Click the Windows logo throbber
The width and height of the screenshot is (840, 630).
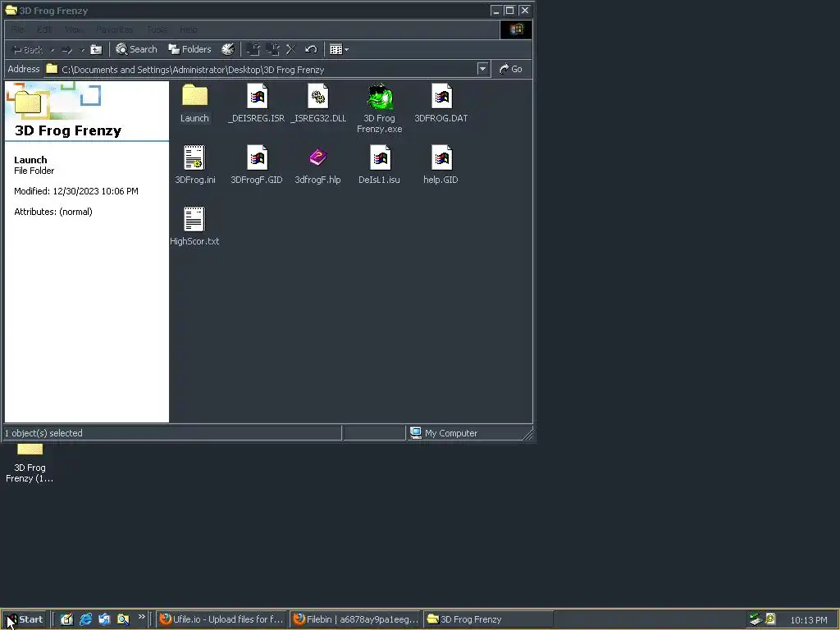516,30
